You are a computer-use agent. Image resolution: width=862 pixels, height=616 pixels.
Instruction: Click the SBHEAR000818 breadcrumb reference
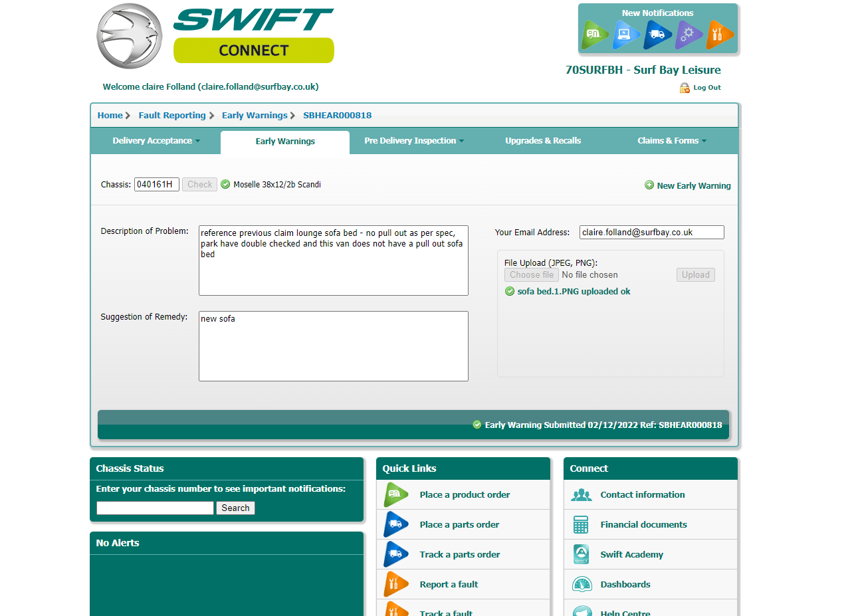338,115
